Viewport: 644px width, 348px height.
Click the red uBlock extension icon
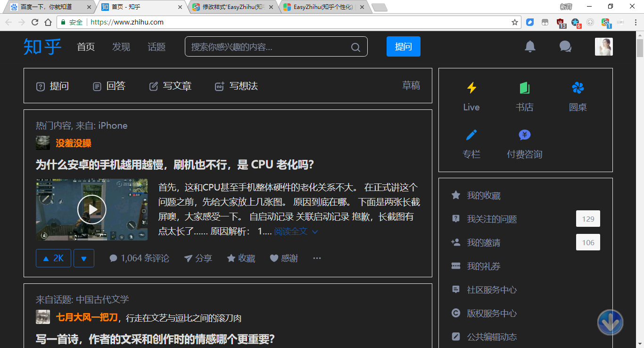coord(561,22)
